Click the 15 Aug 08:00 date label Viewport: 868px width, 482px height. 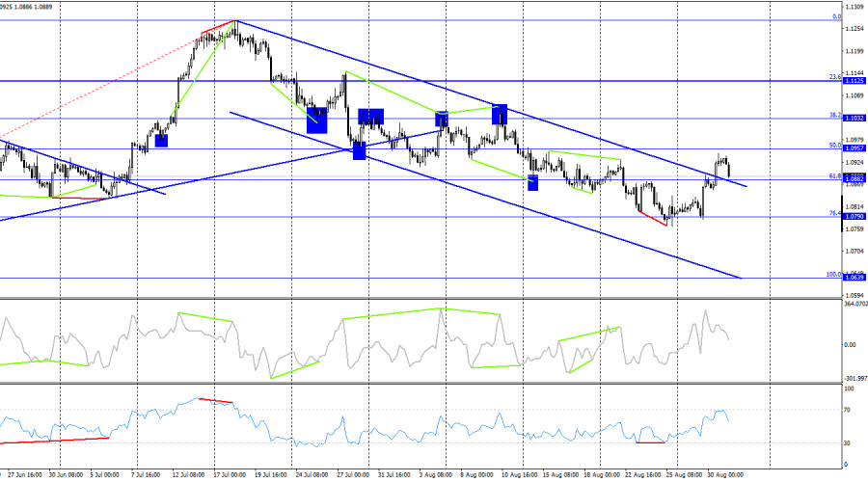(x=560, y=475)
